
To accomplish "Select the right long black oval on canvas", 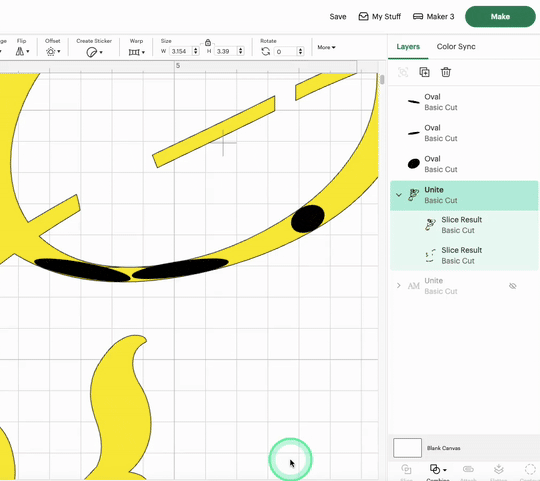I will point(180,268).
